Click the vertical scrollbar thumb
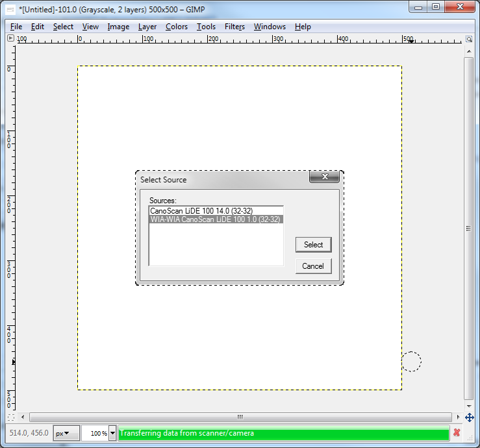Image resolution: width=480 pixels, height=448 pixels. tap(469, 229)
